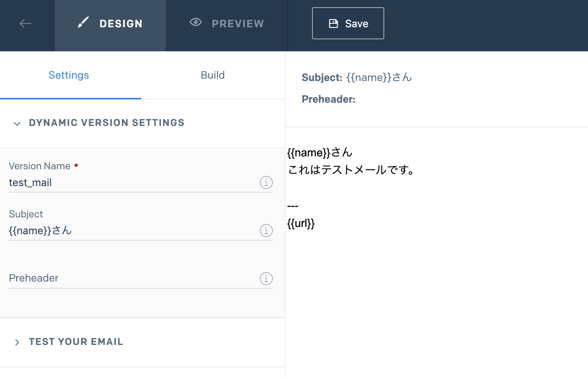Open Preheader field info icon
Screen dimensions: 588x377
[266, 278]
